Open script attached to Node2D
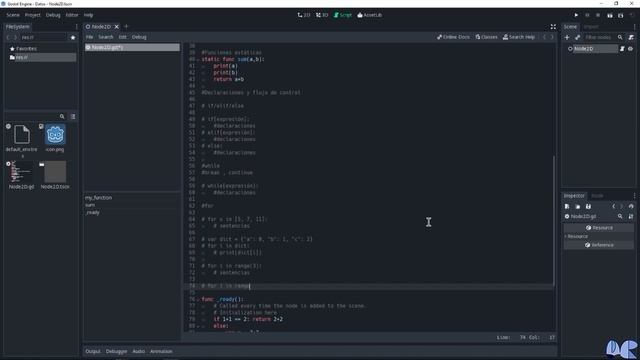Viewport: 640px width, 360px height. point(622,49)
